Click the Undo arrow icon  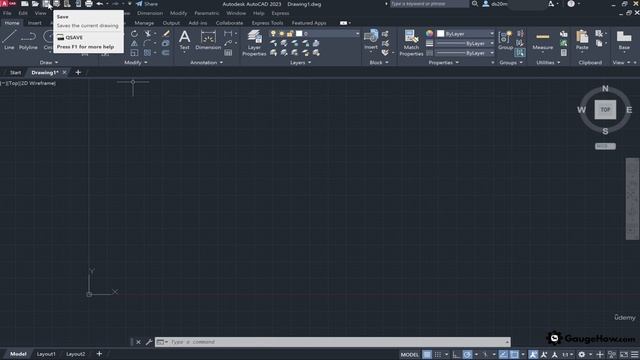[x=100, y=4]
